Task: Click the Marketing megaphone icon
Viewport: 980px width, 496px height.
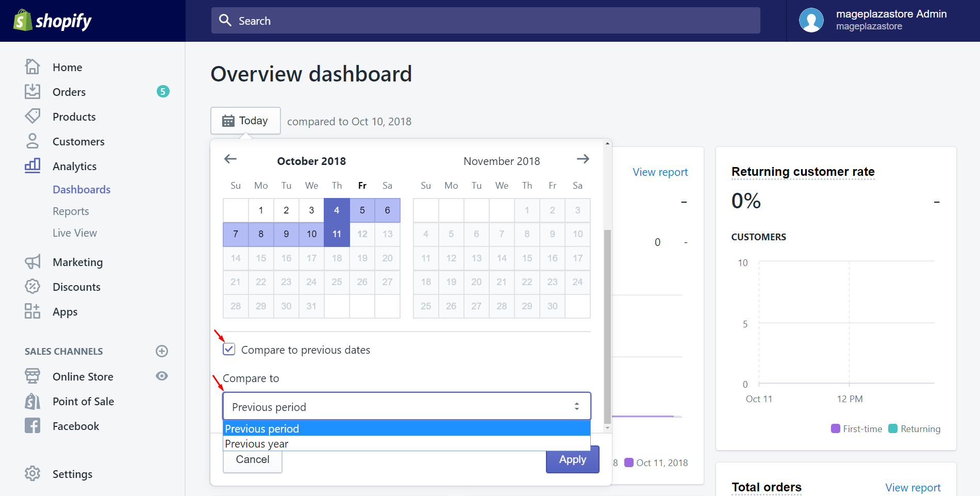Action: [32, 262]
